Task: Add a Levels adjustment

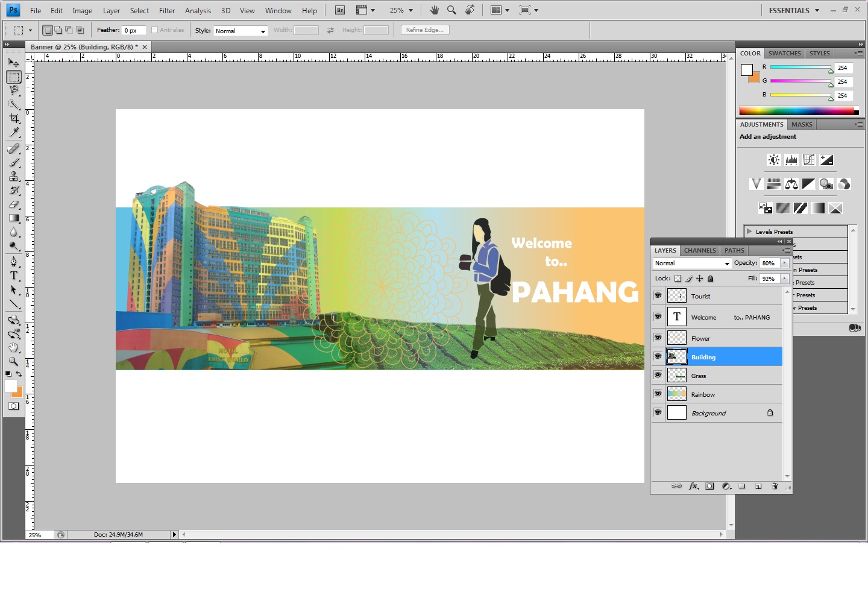Action: point(791,160)
